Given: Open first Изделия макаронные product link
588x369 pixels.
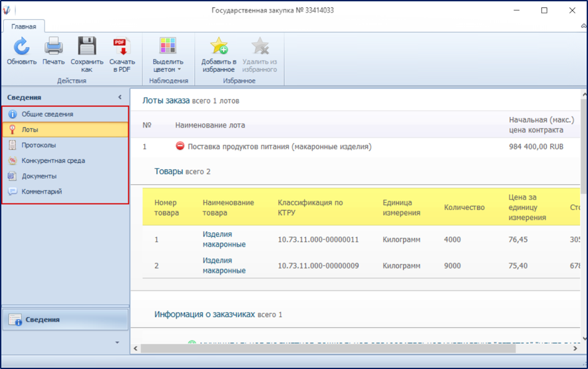Looking at the screenshot, I should [x=224, y=239].
